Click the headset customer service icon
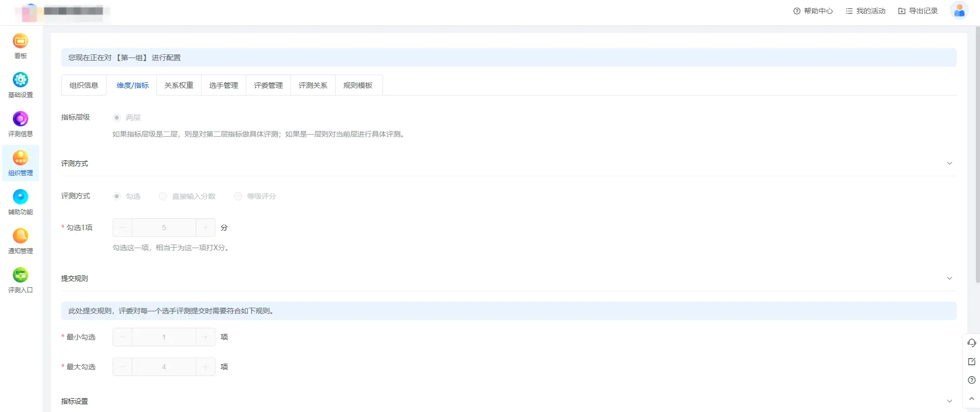 [971, 343]
